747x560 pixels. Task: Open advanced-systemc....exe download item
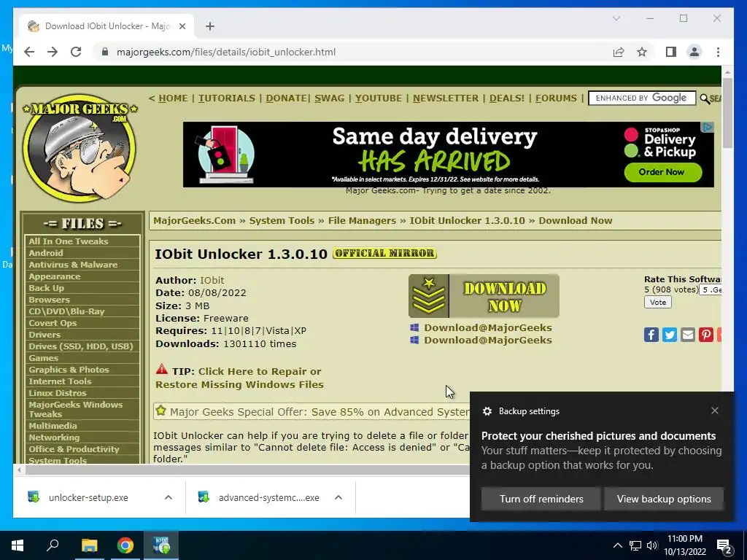coord(268,497)
